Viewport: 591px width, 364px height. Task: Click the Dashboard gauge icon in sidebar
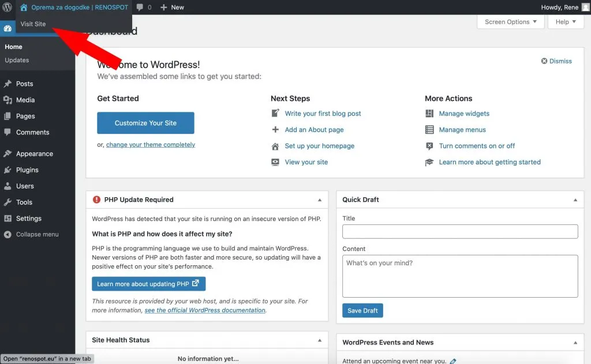[x=8, y=28]
